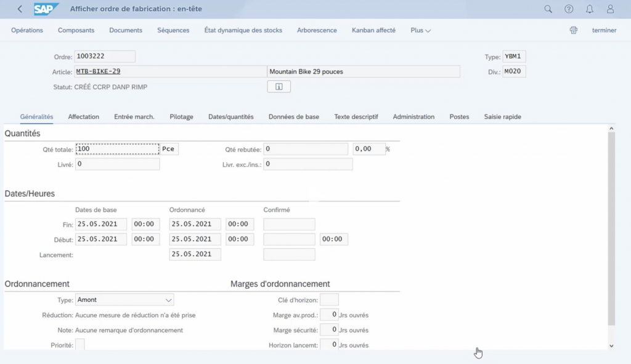Open the Composants menu item
Screen dimensions: 631x364
pyautogui.click(x=76, y=30)
